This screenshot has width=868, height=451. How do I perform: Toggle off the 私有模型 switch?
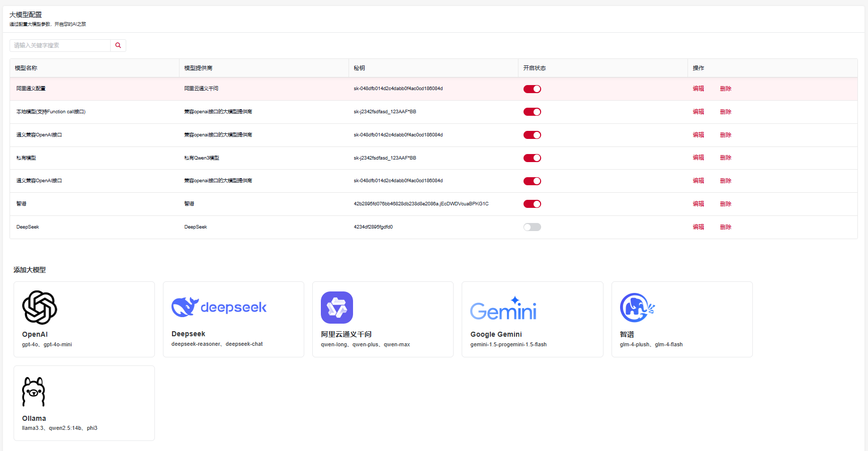tap(532, 158)
